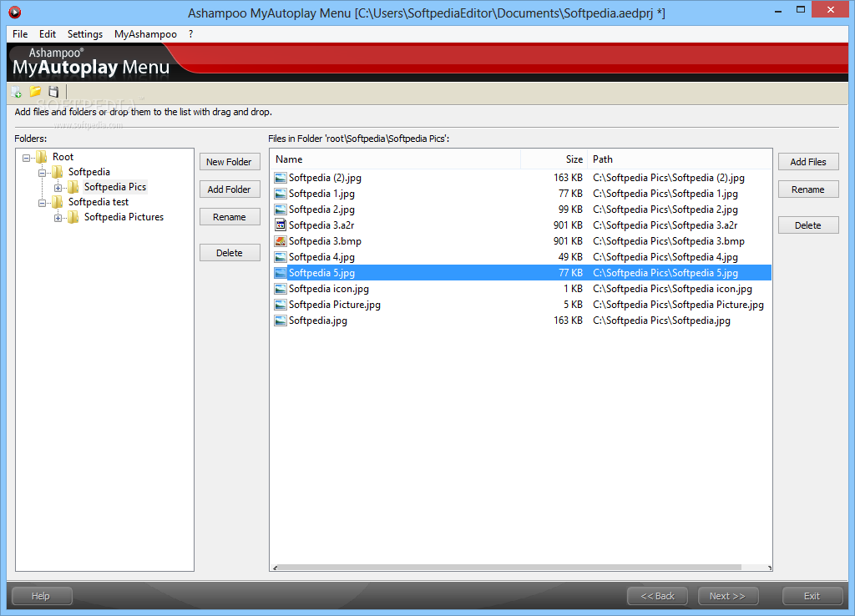This screenshot has width=855, height=616.
Task: Open the File menu
Action: (x=20, y=33)
